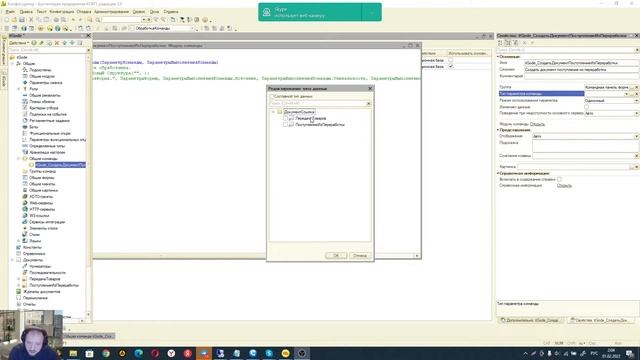
Task: Click Открыть link next to Модуль команды
Action: click(x=537, y=124)
